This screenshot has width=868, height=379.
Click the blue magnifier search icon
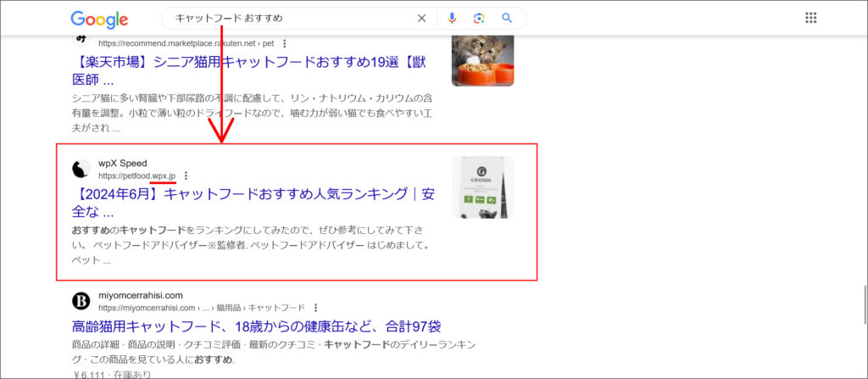click(x=507, y=18)
